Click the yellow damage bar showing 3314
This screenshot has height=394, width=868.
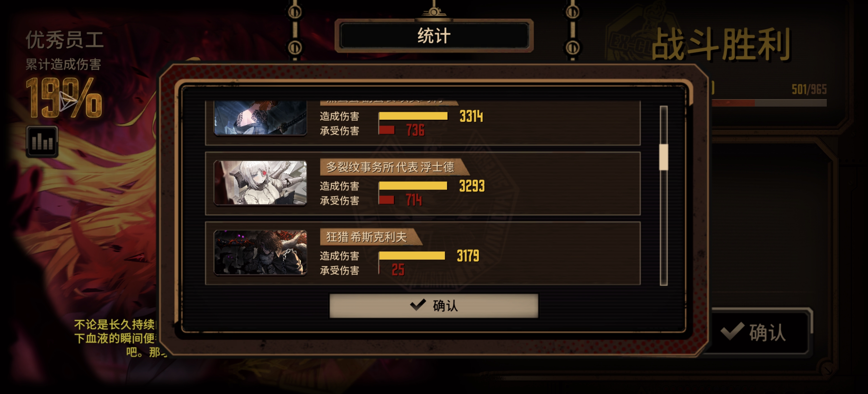pos(413,116)
